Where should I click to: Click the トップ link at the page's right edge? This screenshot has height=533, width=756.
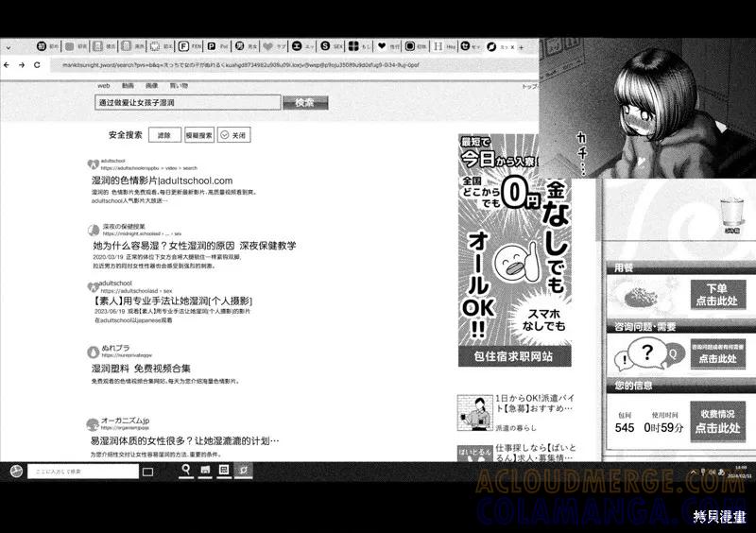coord(529,86)
